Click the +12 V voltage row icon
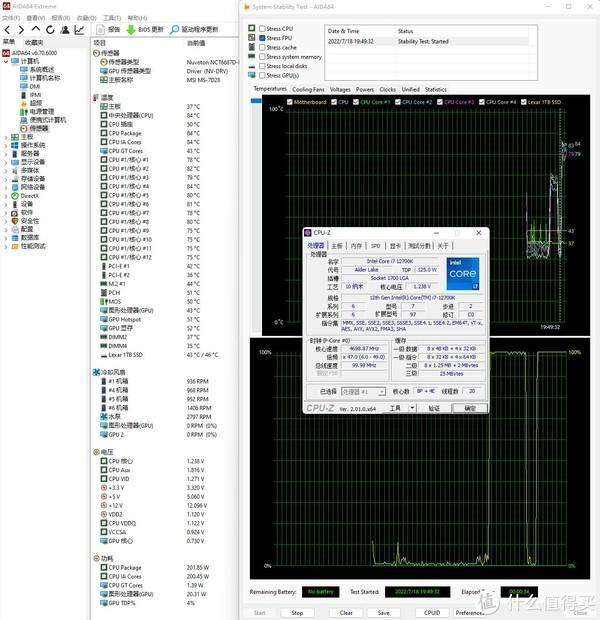This screenshot has width=600, height=620. 104,505
